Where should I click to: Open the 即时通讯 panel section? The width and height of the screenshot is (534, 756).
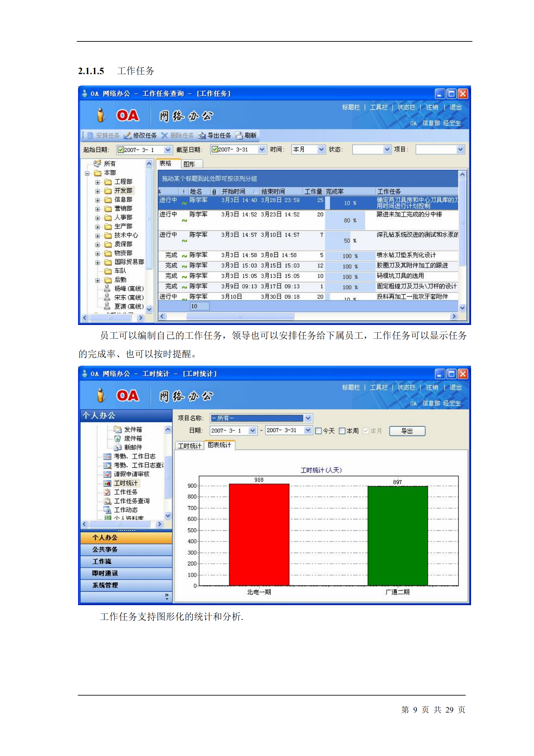coord(127,574)
